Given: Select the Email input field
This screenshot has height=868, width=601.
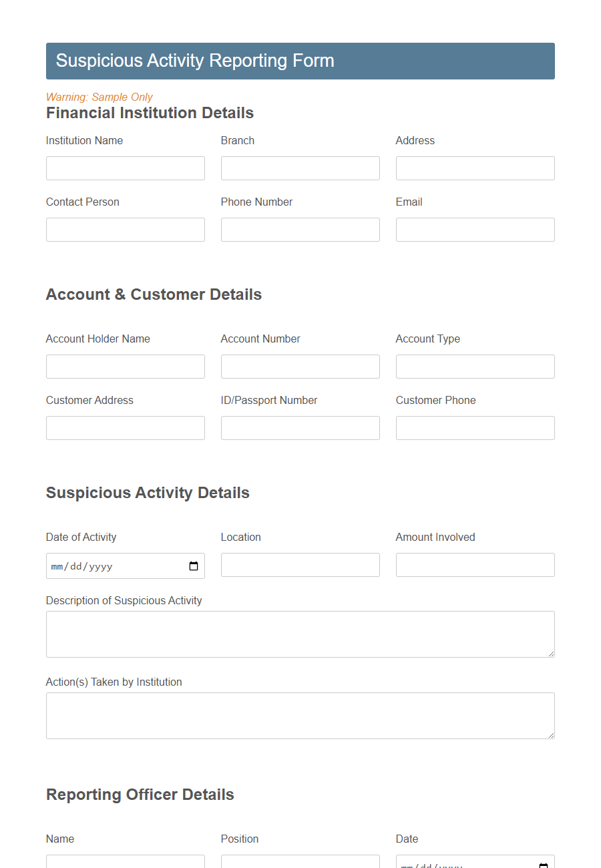Looking at the screenshot, I should [475, 229].
